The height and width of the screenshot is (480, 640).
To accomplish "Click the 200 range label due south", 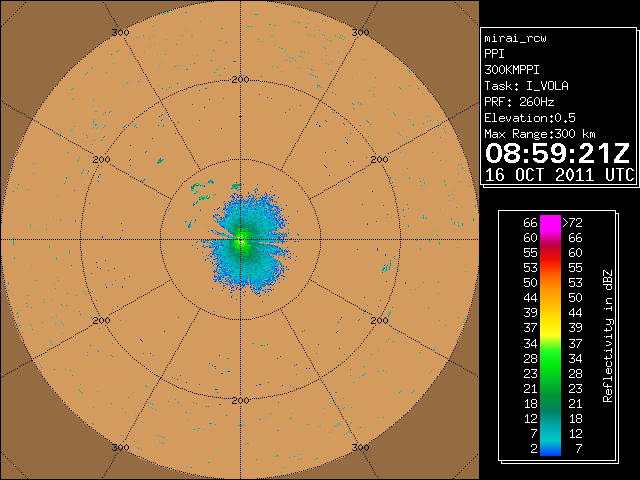I will [x=240, y=400].
